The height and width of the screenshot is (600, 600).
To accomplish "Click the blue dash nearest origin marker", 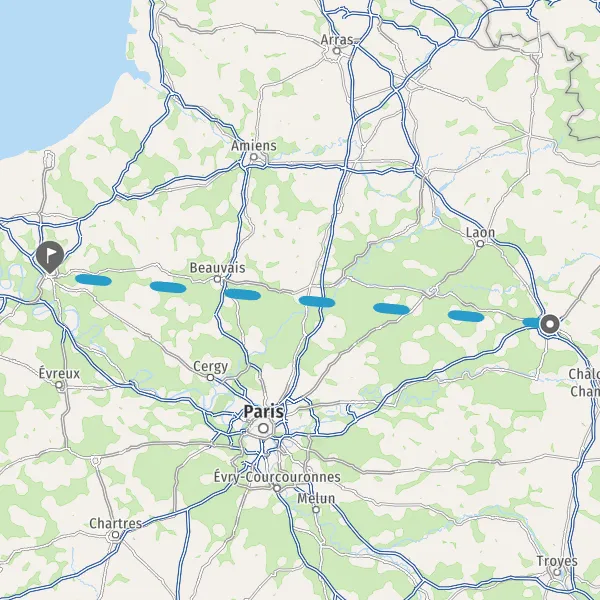I will (532, 323).
